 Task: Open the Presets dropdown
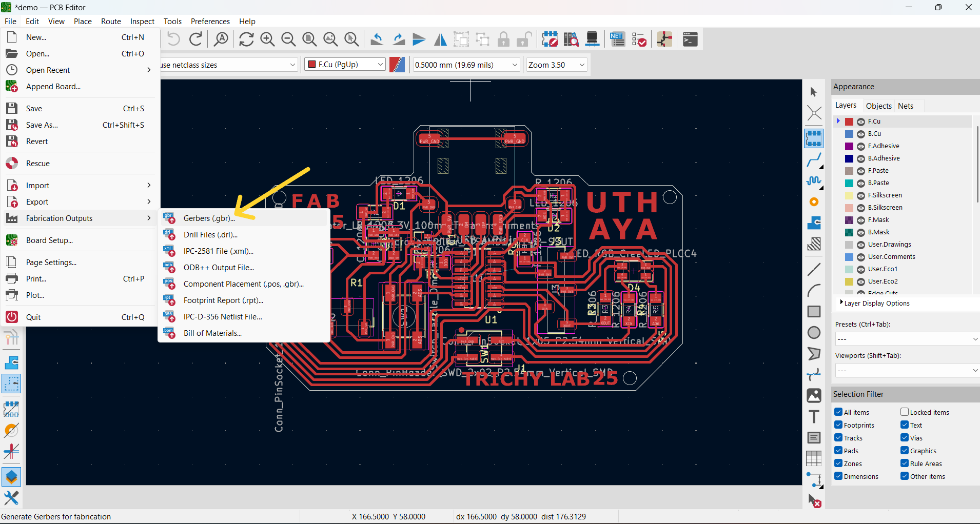click(907, 339)
